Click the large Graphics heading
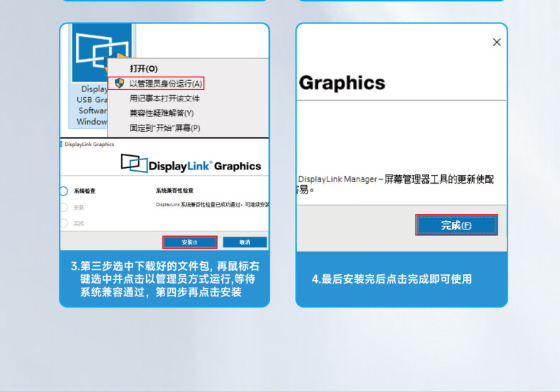Screen dimensions: 560x392 (342, 83)
